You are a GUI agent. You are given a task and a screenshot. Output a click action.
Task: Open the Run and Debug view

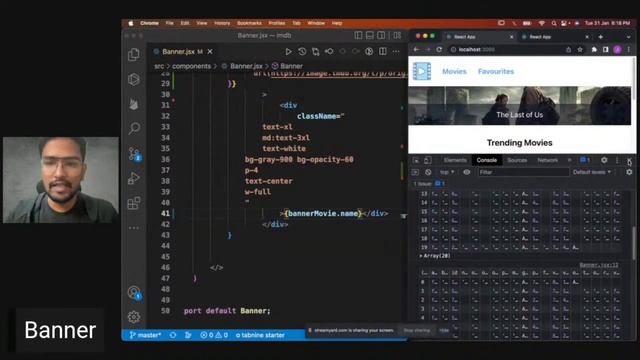pos(134,178)
